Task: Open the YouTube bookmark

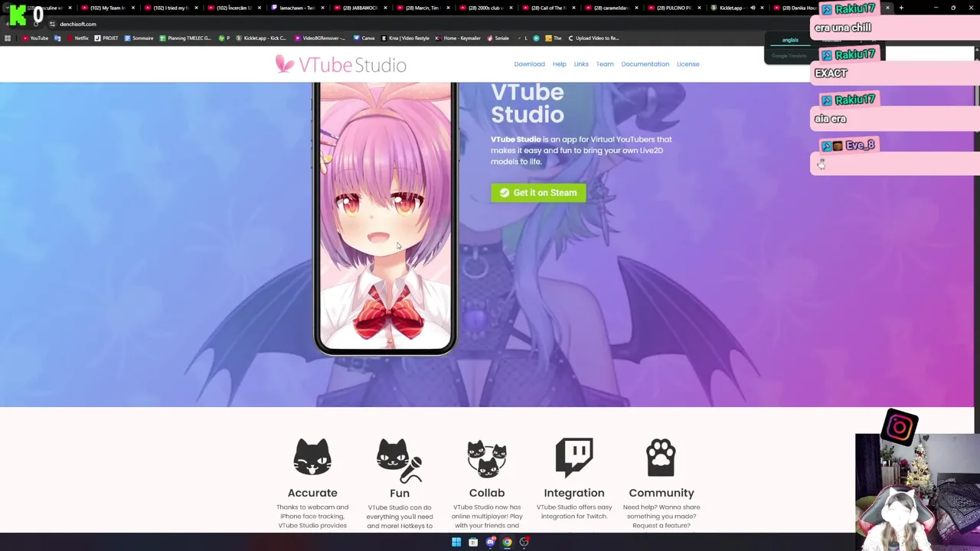Action: point(35,38)
